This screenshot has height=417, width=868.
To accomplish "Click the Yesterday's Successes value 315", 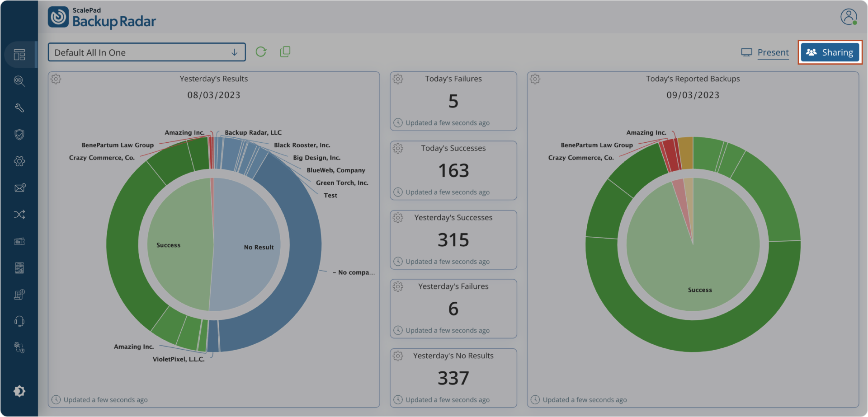I will 453,240.
